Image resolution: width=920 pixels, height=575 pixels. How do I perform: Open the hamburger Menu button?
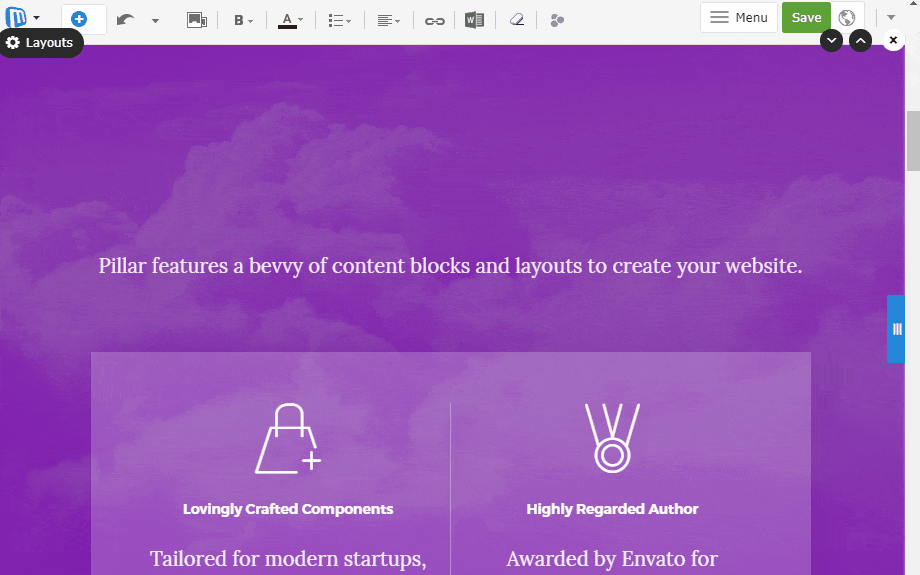739,18
